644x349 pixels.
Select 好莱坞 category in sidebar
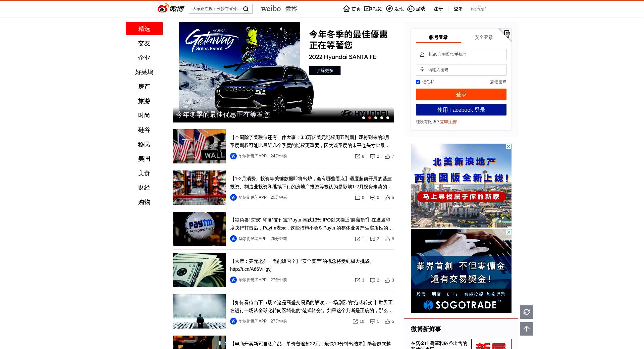point(144,72)
